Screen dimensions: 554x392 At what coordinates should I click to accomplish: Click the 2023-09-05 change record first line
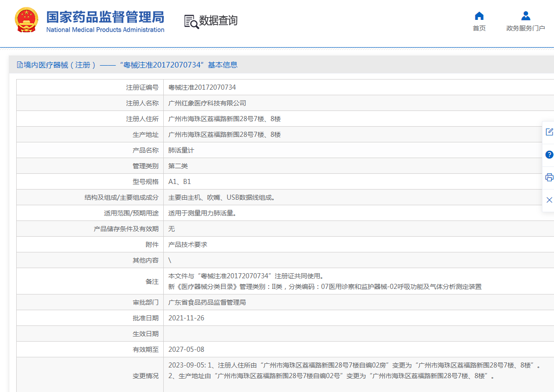tap(355, 365)
